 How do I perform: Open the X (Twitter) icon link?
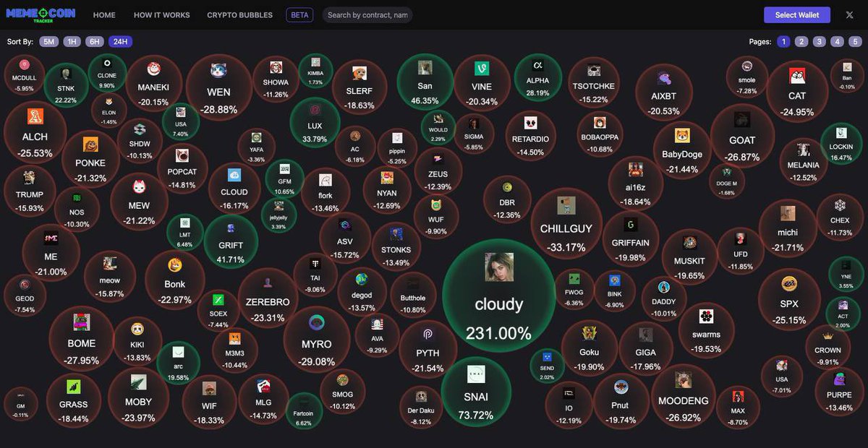[x=849, y=14]
